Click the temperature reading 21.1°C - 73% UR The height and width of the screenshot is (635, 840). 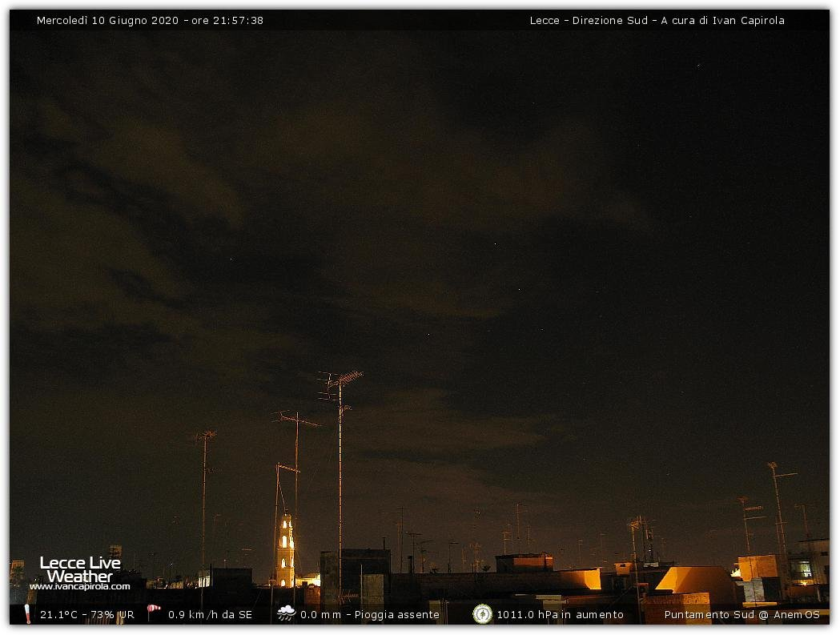click(x=87, y=615)
